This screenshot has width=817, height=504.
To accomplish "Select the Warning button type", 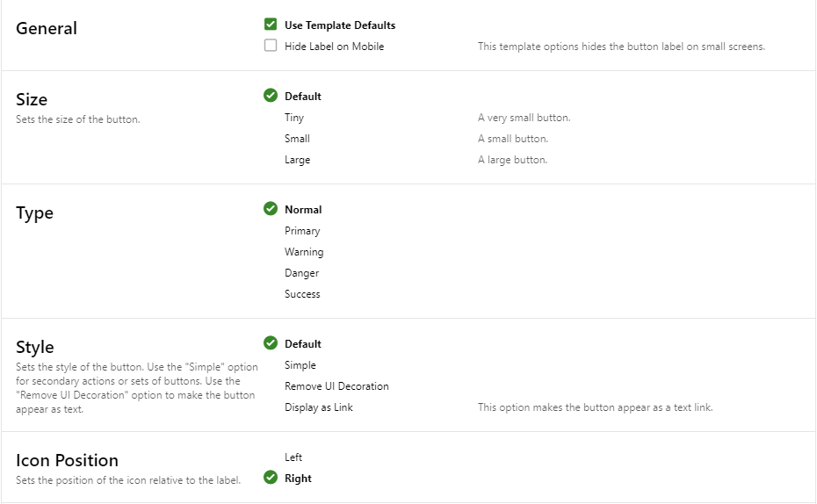I will (304, 252).
